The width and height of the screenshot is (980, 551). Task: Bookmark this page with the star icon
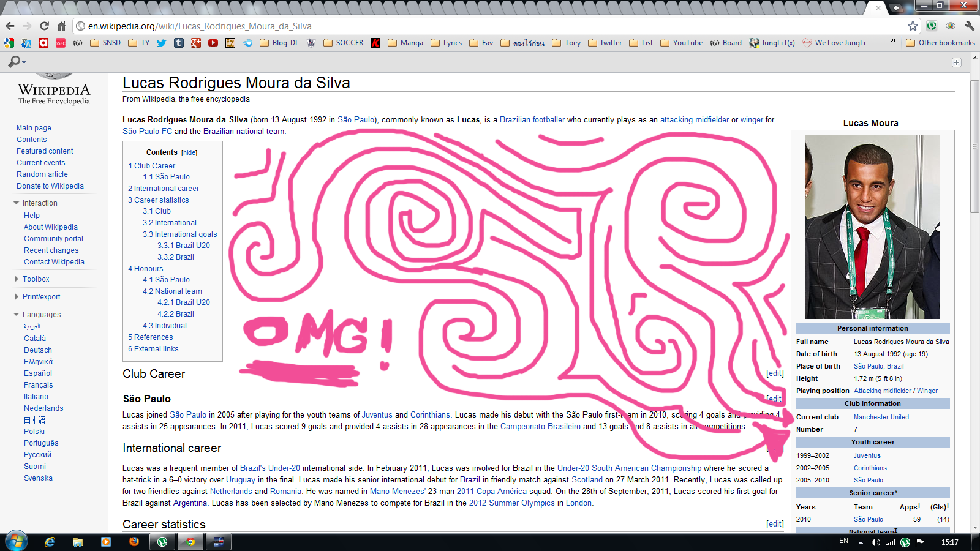point(913,26)
